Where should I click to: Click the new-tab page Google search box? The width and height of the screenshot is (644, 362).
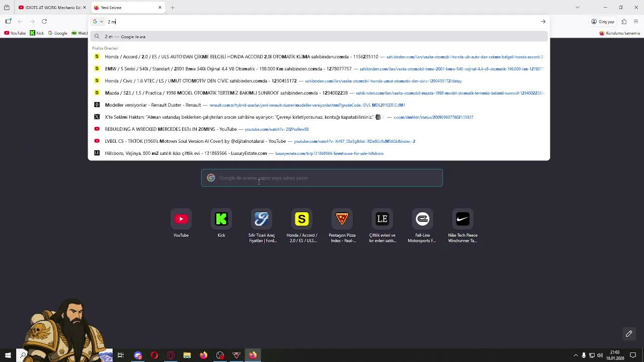[322, 178]
